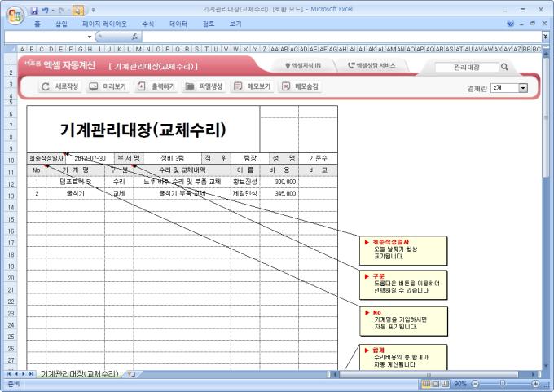
Task: Switch to Page Break Preview in status bar
Action: click(x=445, y=384)
